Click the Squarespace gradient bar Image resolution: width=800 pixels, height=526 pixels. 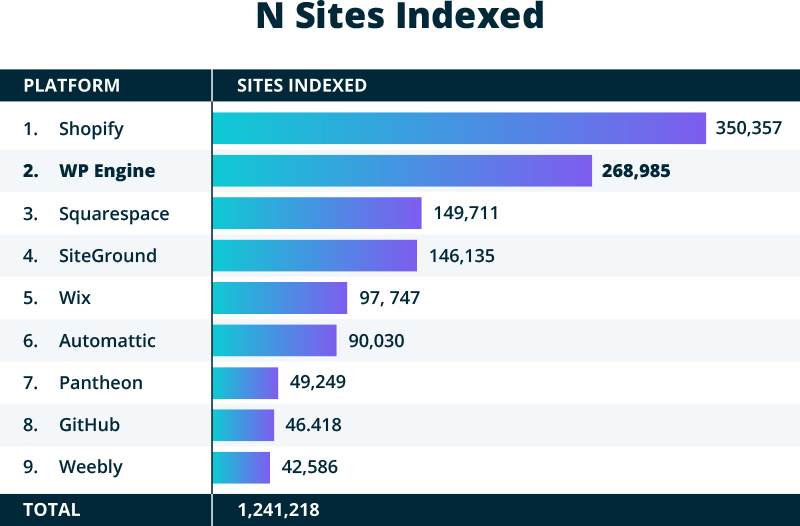(x=317, y=213)
